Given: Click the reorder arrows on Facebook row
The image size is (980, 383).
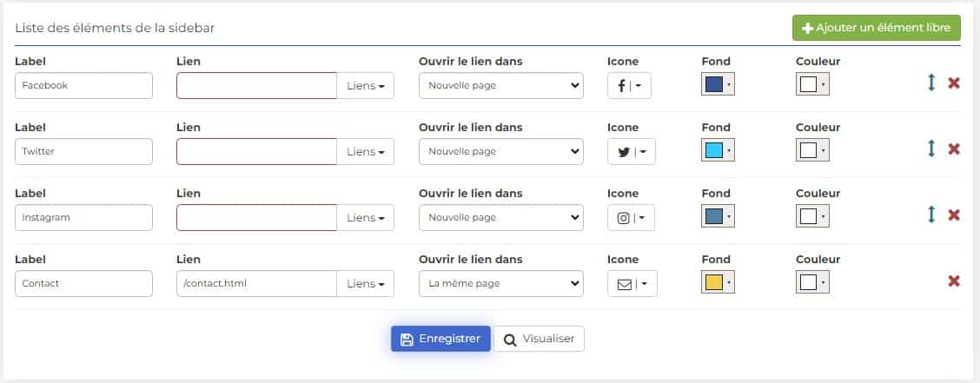Looking at the screenshot, I should coord(931,83).
